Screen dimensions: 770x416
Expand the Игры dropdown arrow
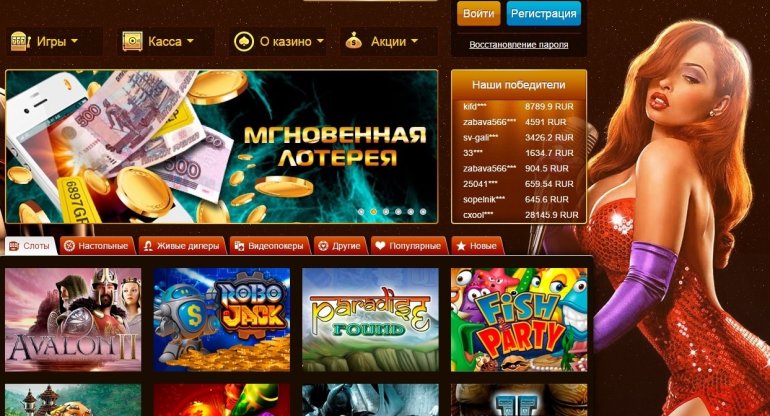[x=74, y=41]
